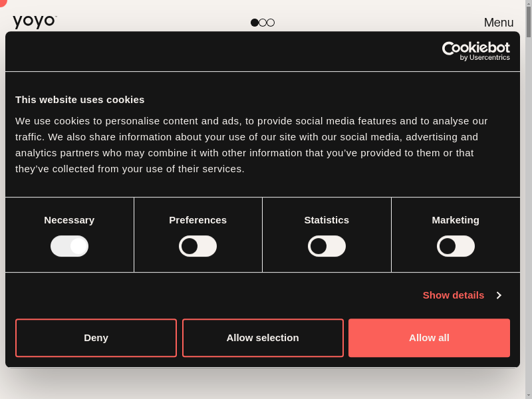Turn on the Marketing cookies switch
Viewport: 532px width, 399px height.
click(456, 246)
